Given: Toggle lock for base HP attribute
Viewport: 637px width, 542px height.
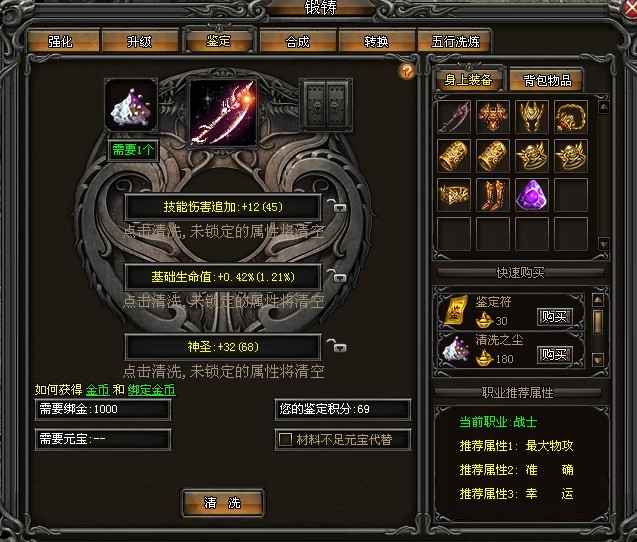Looking at the screenshot, I should coord(337,276).
